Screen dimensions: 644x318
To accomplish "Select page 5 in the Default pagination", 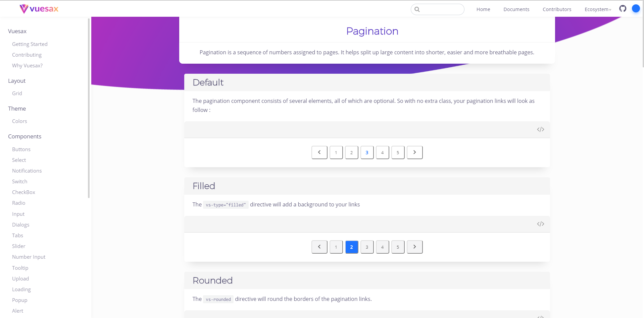I will (398, 152).
